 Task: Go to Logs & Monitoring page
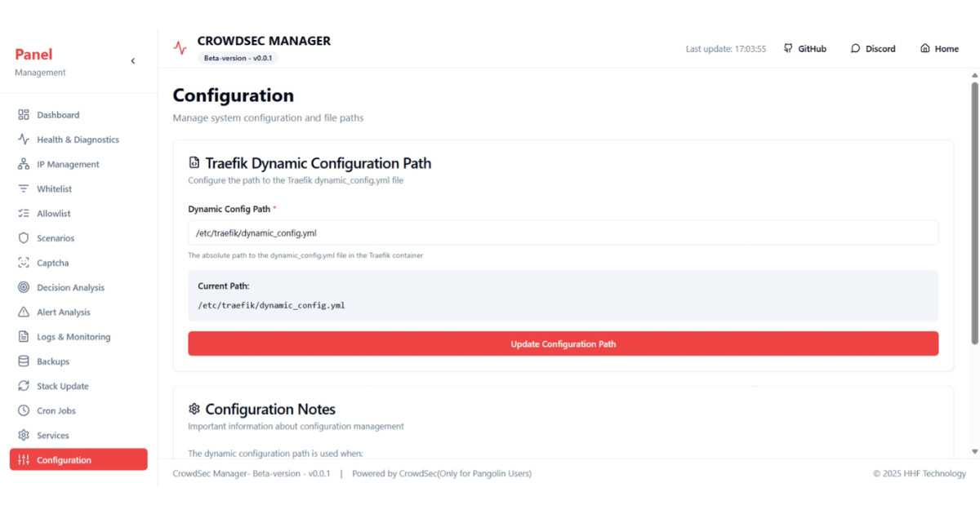(x=73, y=337)
